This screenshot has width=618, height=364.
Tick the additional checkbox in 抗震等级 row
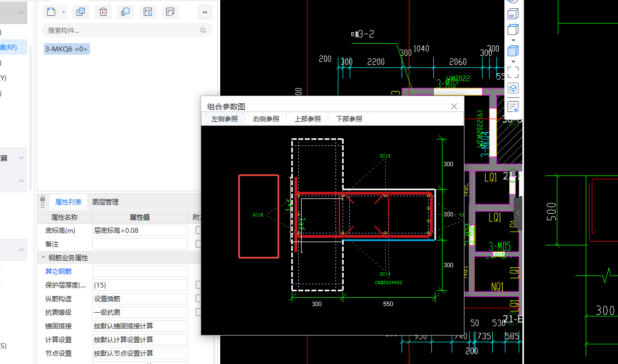[198, 312]
